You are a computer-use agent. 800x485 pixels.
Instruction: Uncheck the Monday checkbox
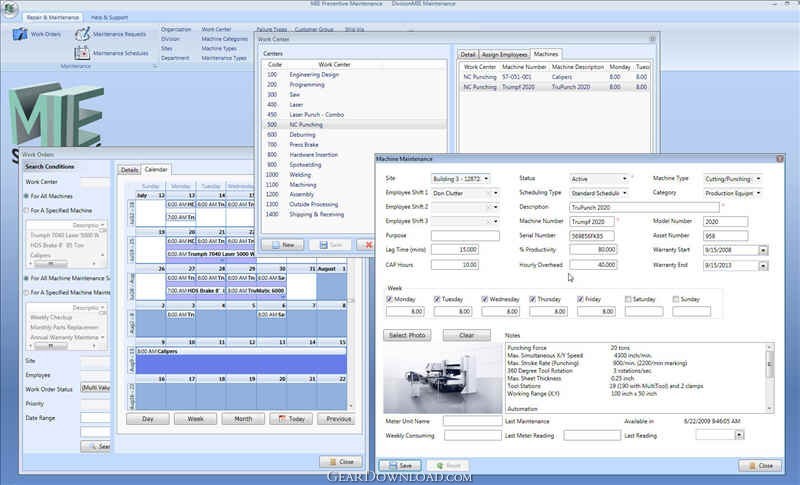coord(389,299)
